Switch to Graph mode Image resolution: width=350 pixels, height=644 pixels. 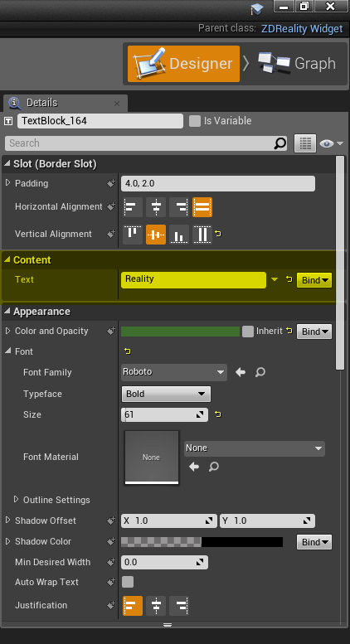click(x=297, y=63)
